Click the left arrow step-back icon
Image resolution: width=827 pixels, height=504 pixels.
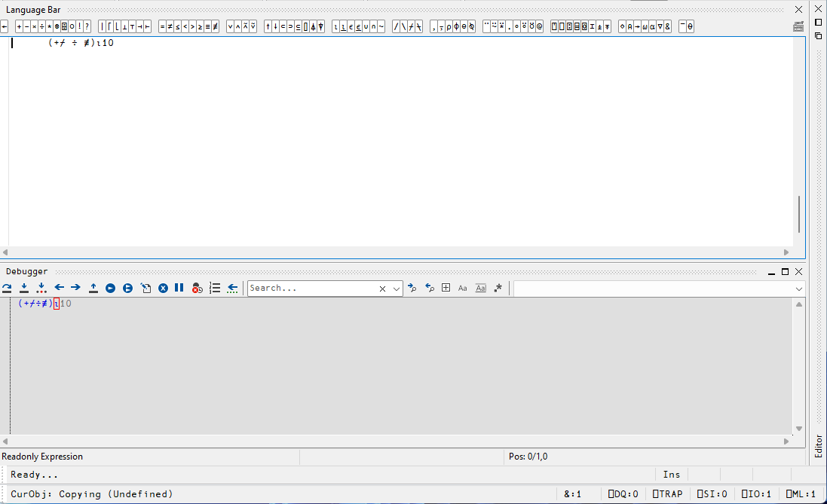pos(60,288)
